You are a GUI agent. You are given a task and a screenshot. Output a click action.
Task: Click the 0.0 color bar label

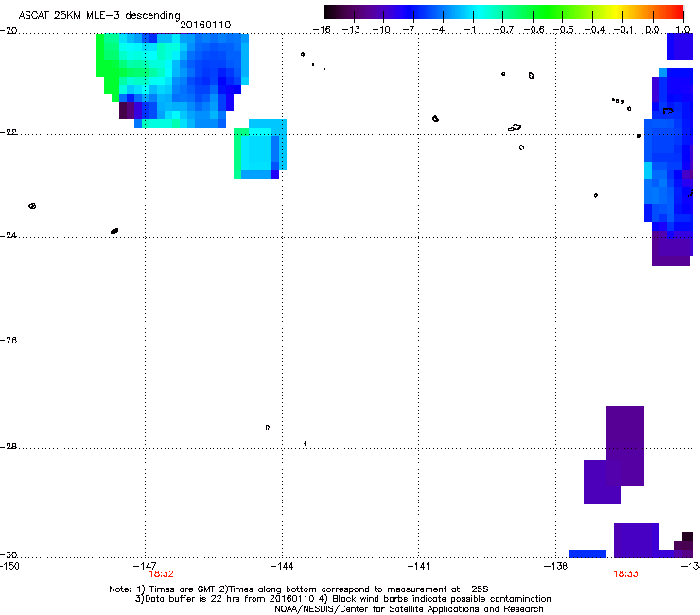pos(653,30)
